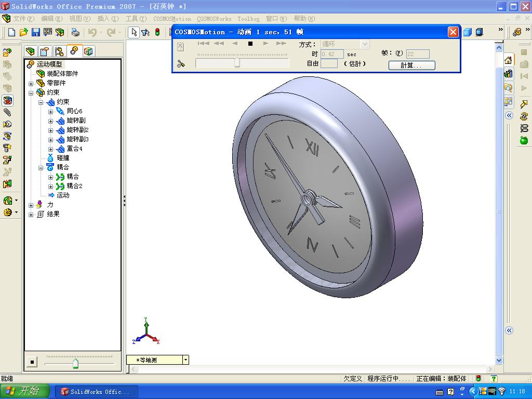
Task: Click the New document icon
Action: tap(11, 32)
